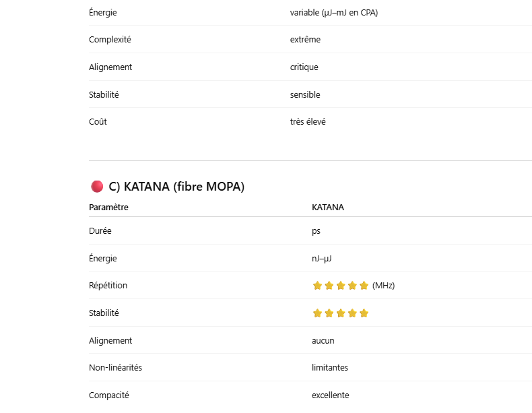Click the "nJ–µJ" energy value

tap(321, 259)
